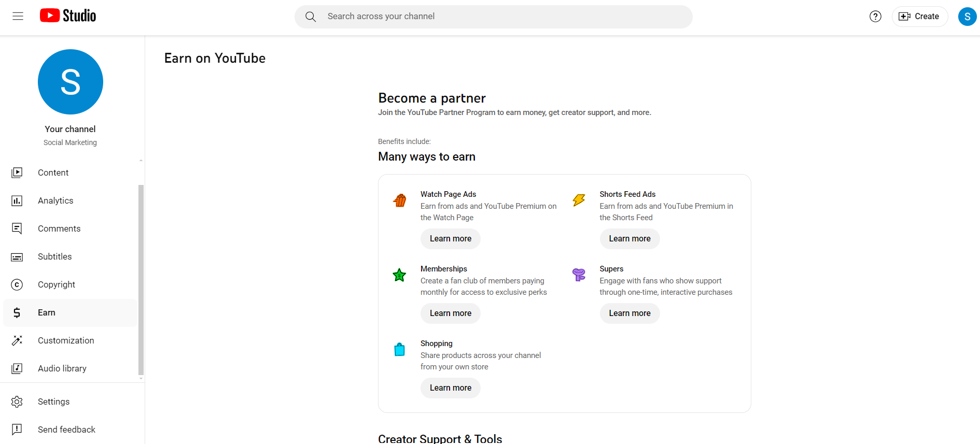
Task: Click the 'Creator Support & Tools' heading
Action: click(x=440, y=438)
